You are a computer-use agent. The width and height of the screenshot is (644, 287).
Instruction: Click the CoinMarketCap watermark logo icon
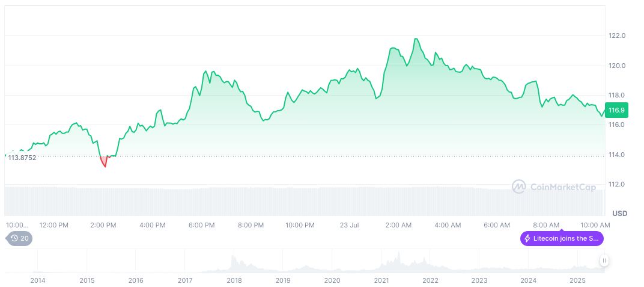pyautogui.click(x=518, y=187)
